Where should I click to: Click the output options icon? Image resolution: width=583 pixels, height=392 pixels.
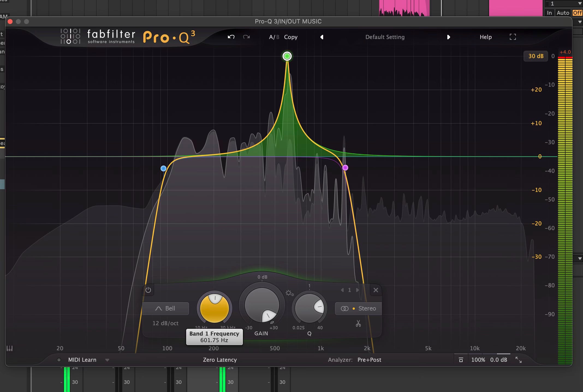pyautogui.click(x=461, y=360)
